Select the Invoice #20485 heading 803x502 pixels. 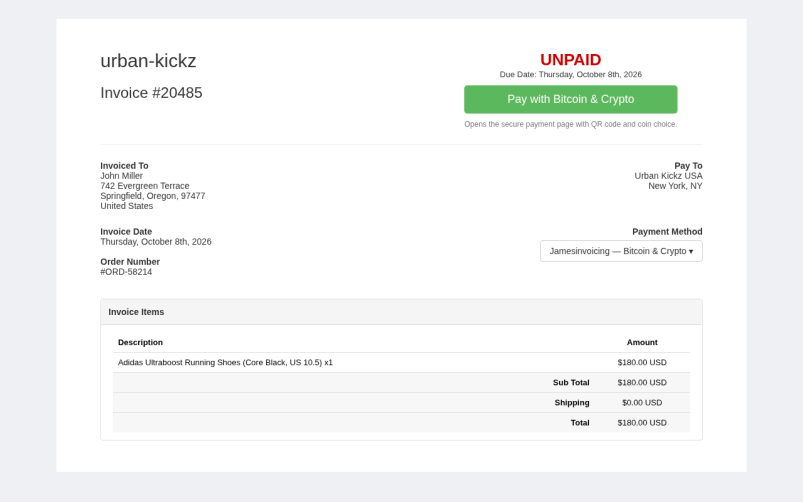tap(151, 93)
